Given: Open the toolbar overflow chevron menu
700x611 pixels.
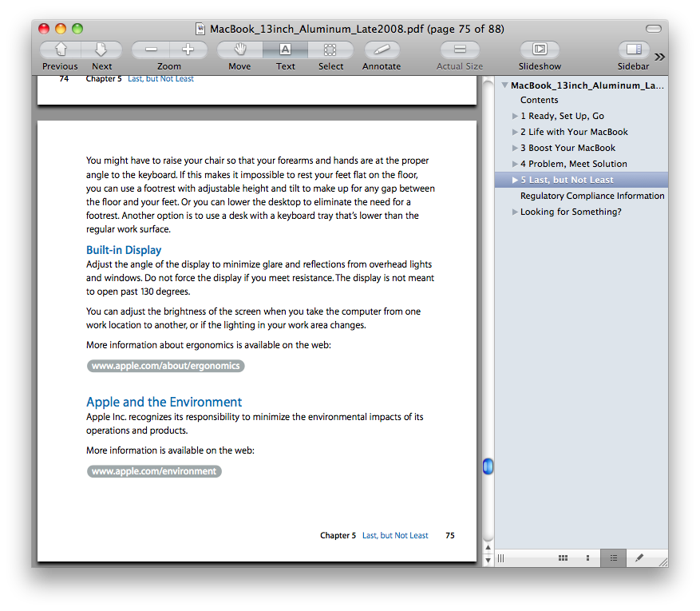Looking at the screenshot, I should pos(659,57).
